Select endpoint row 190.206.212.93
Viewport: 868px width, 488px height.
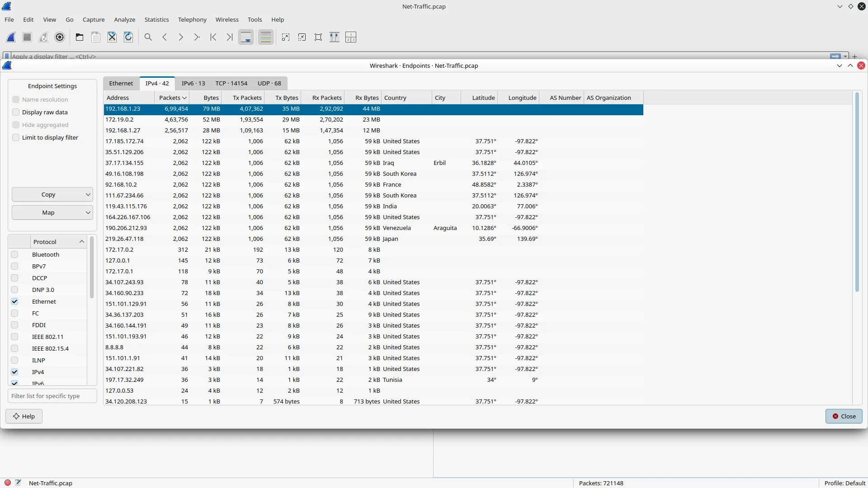pos(373,228)
